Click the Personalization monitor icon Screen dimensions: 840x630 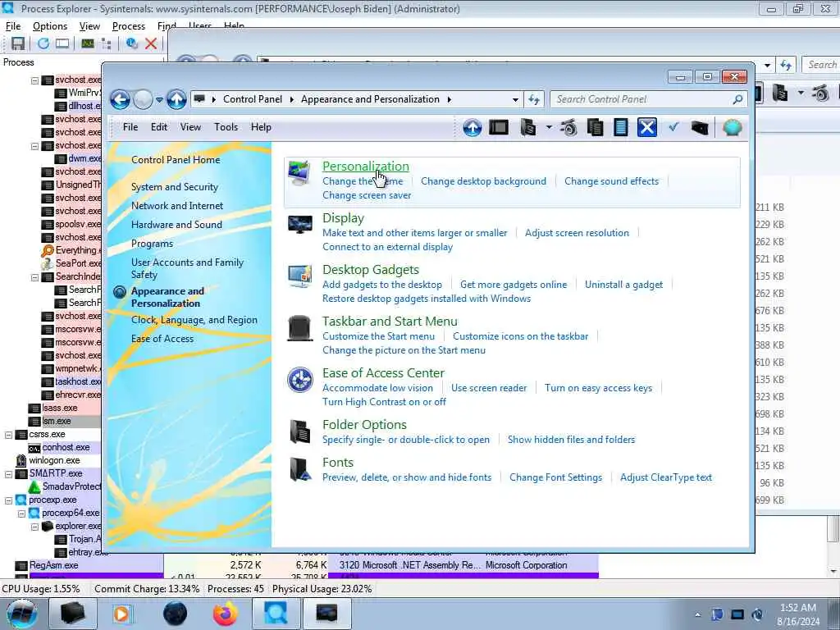[x=299, y=172]
